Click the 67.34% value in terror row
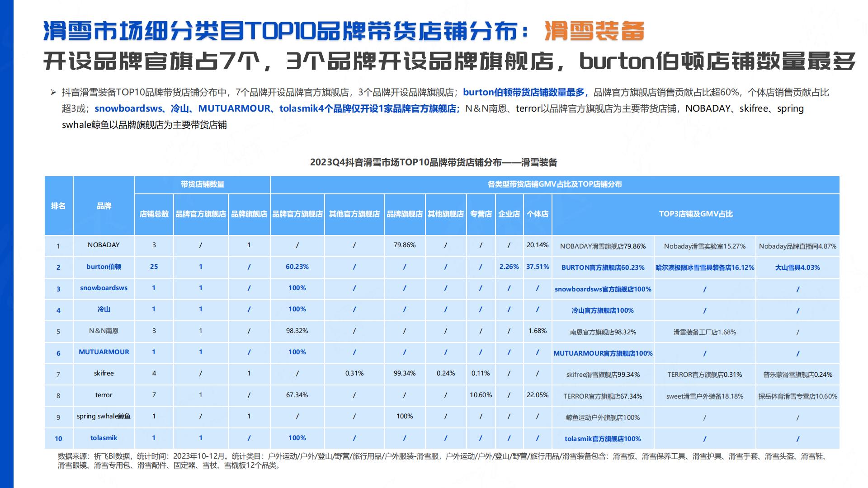Image resolution: width=868 pixels, height=488 pixels. coord(297,395)
